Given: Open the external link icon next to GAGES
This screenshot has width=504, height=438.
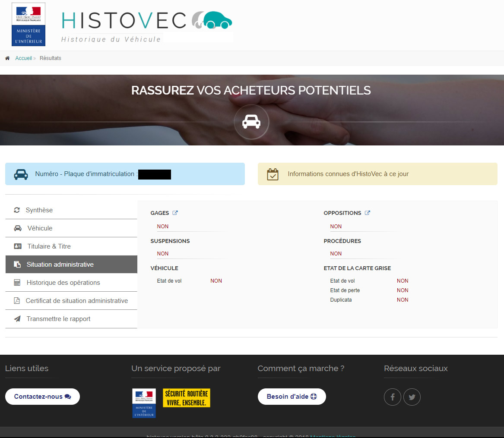Looking at the screenshot, I should click(175, 213).
